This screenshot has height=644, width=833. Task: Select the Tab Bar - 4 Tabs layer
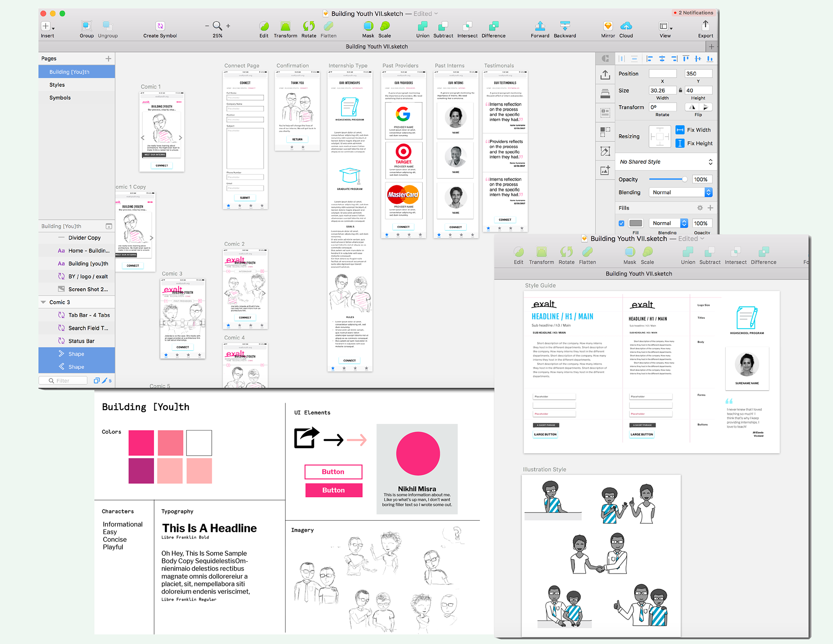77,315
